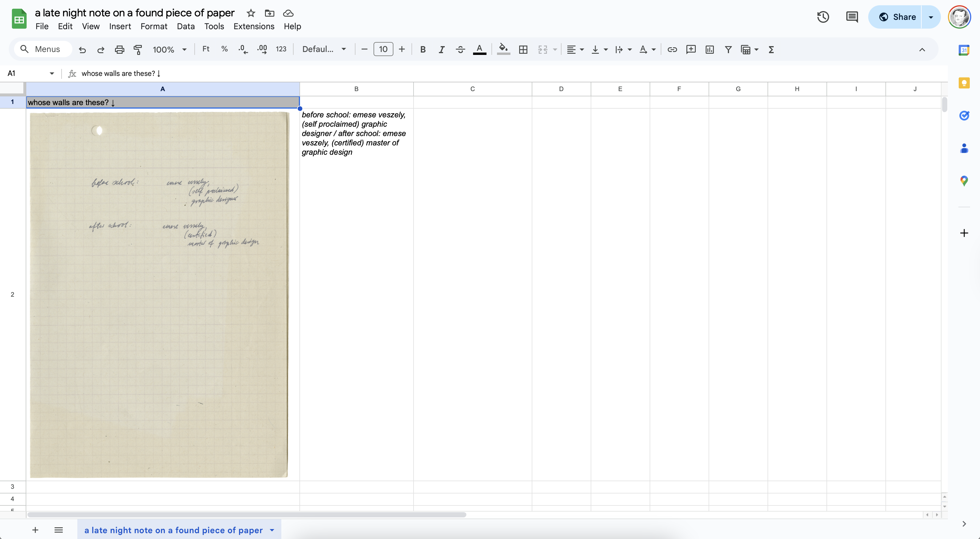Open version history clock icon

point(823,17)
